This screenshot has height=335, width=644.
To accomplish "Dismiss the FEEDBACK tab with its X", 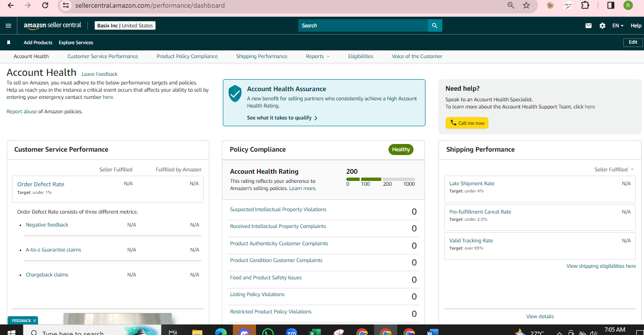I will pyautogui.click(x=35, y=321).
